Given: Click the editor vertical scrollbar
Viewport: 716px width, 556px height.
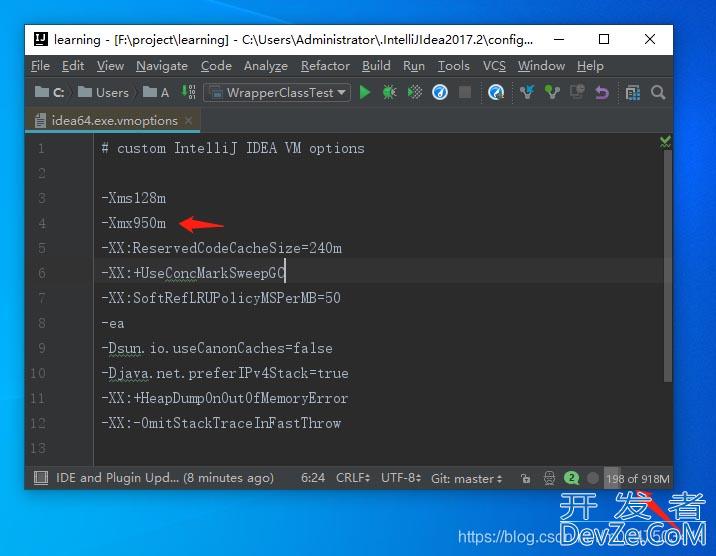Looking at the screenshot, I should (668, 266).
